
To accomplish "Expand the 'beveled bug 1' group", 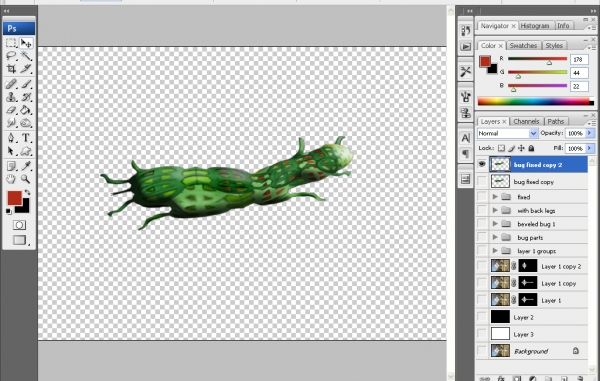I will point(495,224).
